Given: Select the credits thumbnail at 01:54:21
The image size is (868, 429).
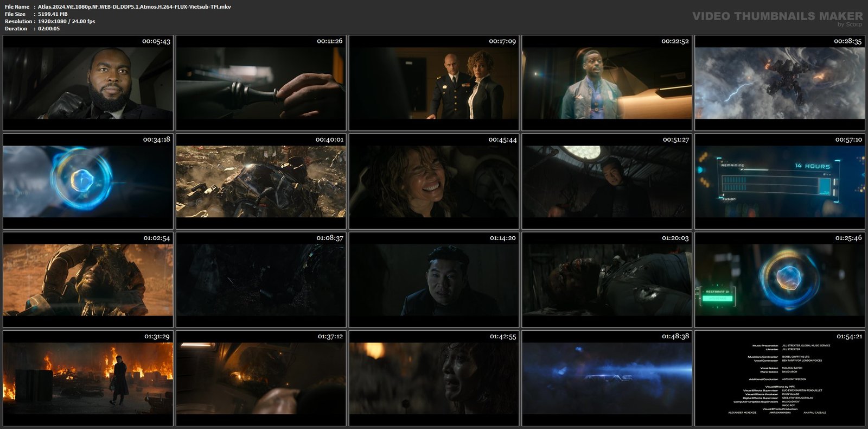Looking at the screenshot, I should coord(780,378).
